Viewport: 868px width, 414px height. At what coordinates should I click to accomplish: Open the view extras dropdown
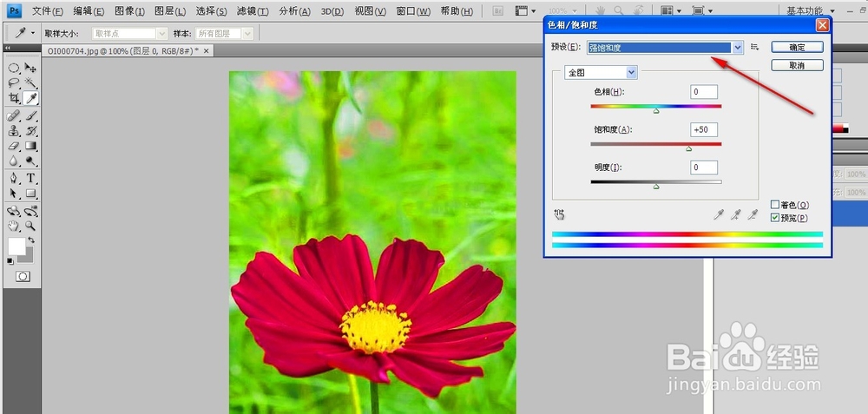click(525, 10)
